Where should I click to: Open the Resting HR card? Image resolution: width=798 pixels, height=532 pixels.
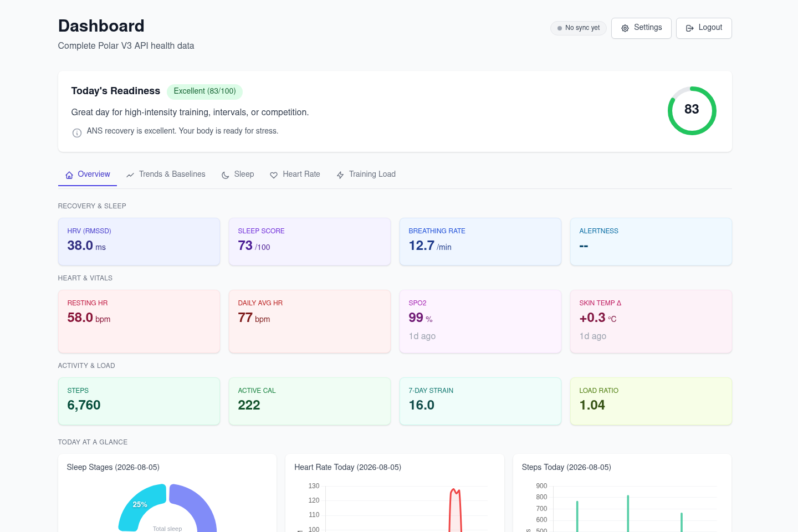139,321
